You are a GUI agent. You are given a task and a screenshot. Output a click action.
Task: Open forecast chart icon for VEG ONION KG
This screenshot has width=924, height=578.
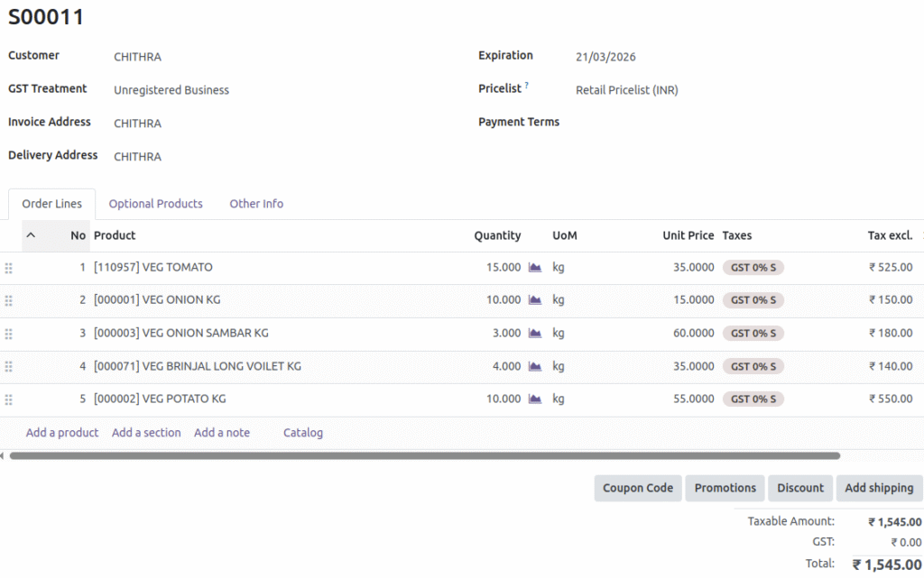(x=535, y=300)
